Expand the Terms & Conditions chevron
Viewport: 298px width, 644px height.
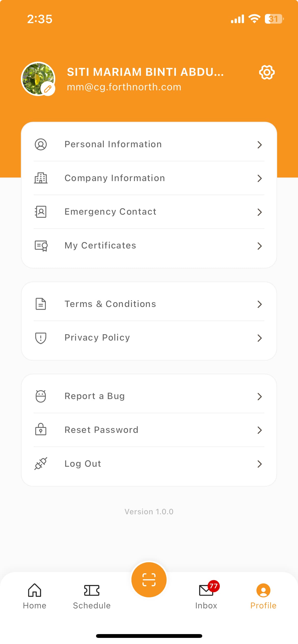(x=260, y=304)
